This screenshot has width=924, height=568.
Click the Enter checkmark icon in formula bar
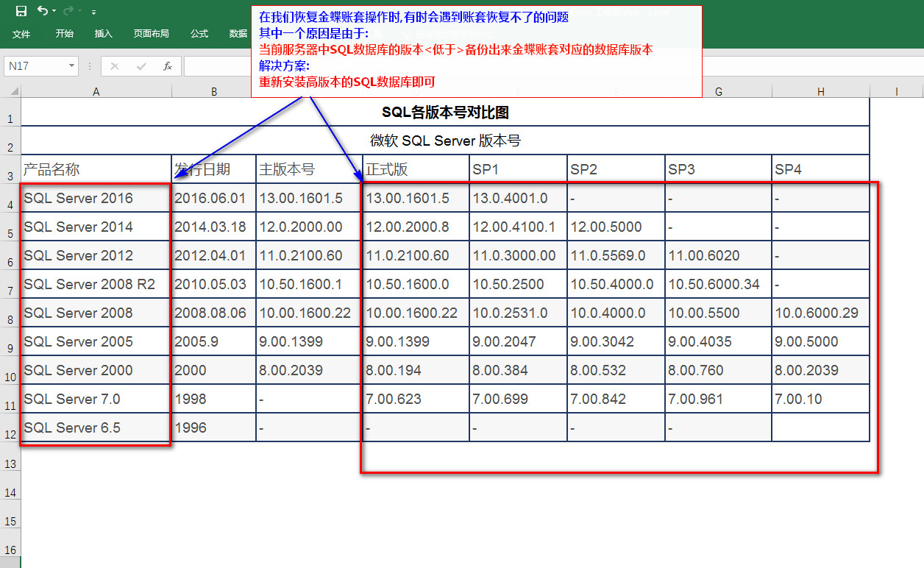tap(141, 66)
